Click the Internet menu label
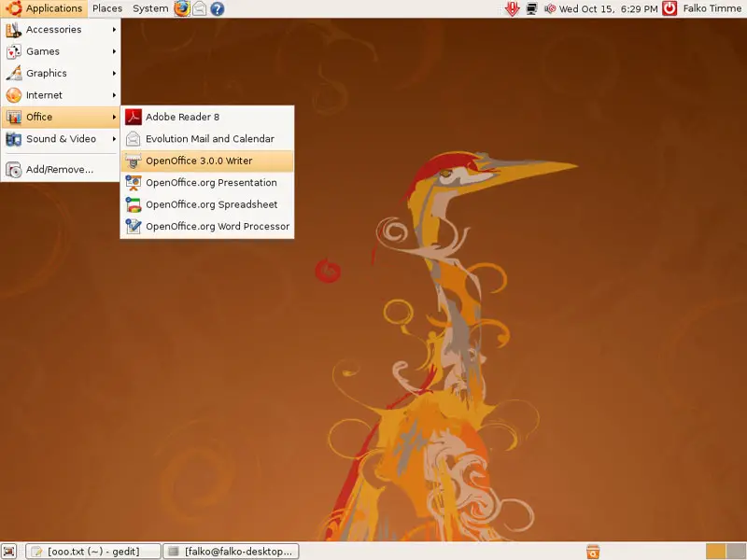747x560 pixels. point(44,95)
